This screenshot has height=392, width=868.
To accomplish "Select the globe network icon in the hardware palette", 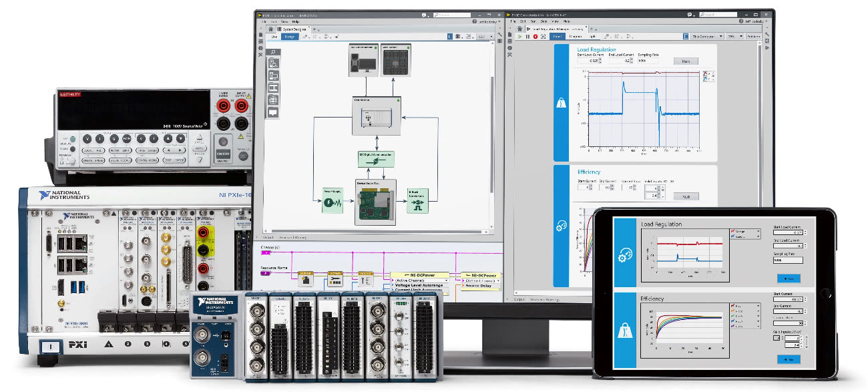I will click(273, 100).
